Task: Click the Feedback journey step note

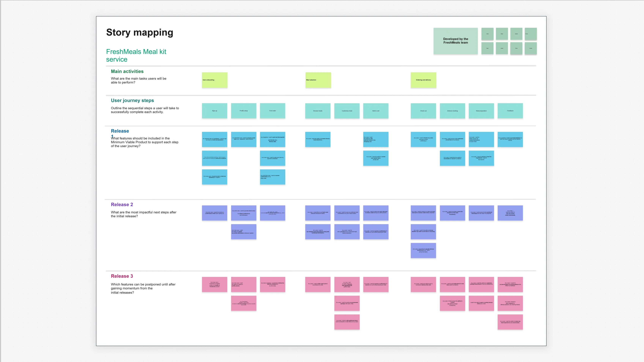Action: (510, 110)
